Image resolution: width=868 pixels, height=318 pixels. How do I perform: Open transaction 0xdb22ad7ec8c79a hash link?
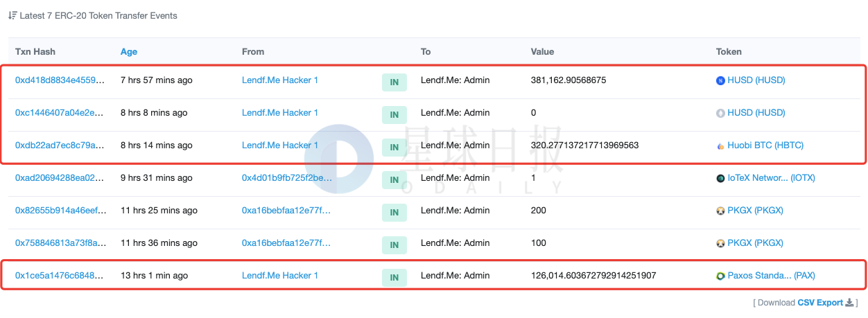[60, 145]
